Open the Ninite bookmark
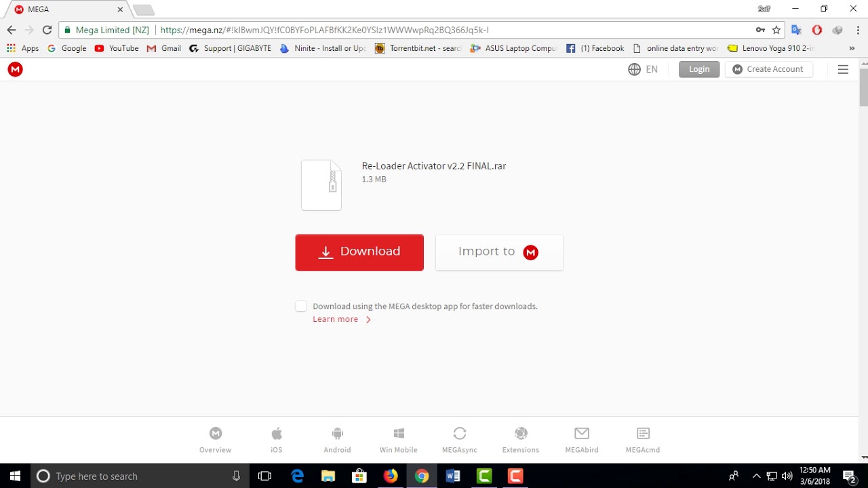This screenshot has height=488, width=868. click(323, 48)
